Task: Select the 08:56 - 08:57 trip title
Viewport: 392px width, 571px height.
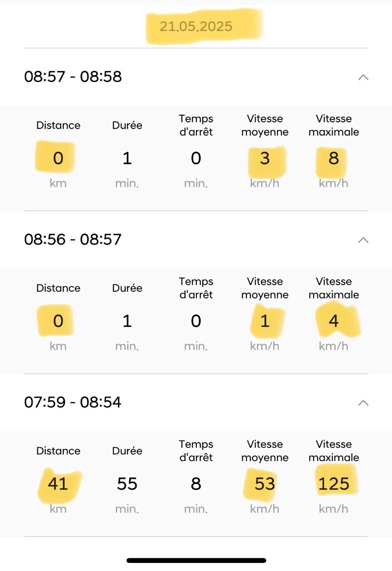Action: click(x=73, y=239)
